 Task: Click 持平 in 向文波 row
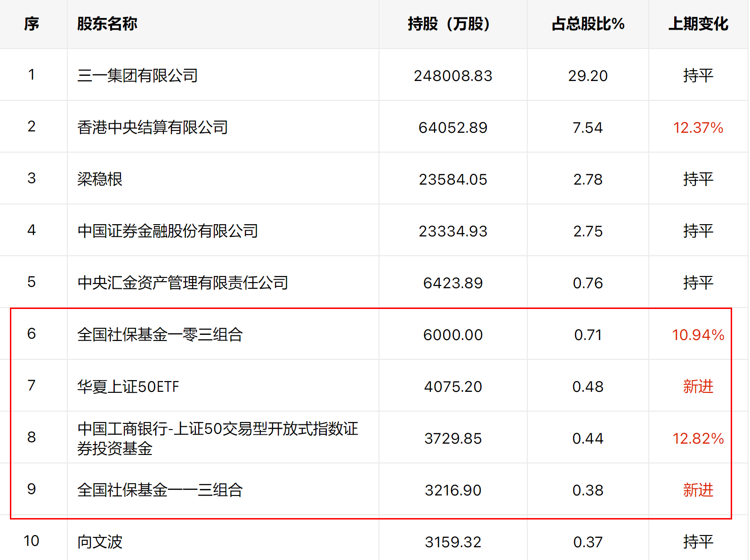(x=698, y=542)
